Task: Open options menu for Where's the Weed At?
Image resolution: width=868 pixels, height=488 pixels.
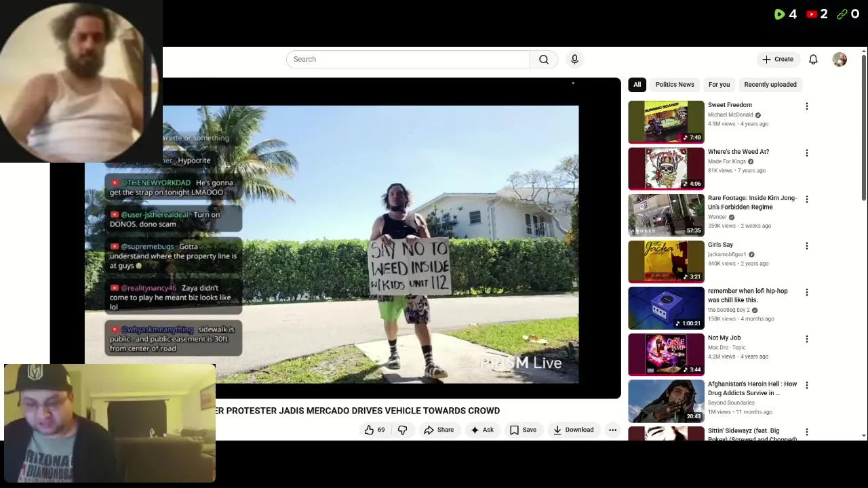Action: [x=806, y=153]
